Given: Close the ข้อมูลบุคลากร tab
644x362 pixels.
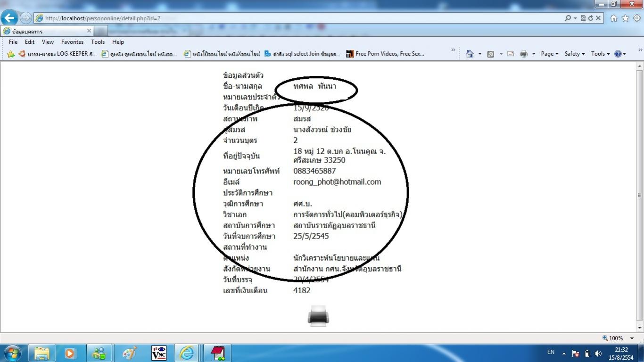Looking at the screenshot, I should (89, 31).
